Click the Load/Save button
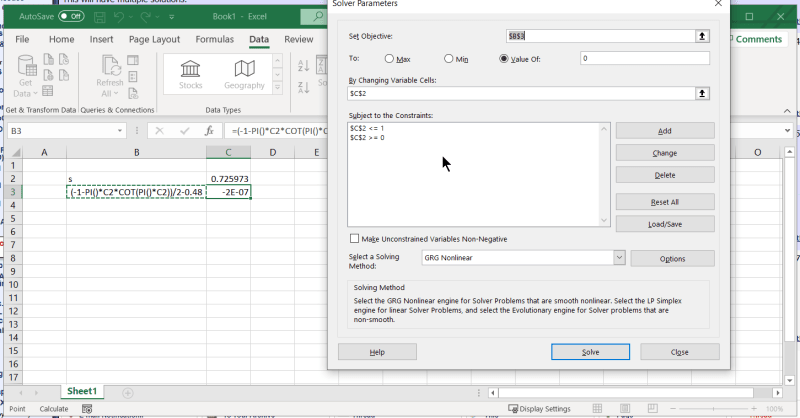Screen dimensions: 800x418 665,224
